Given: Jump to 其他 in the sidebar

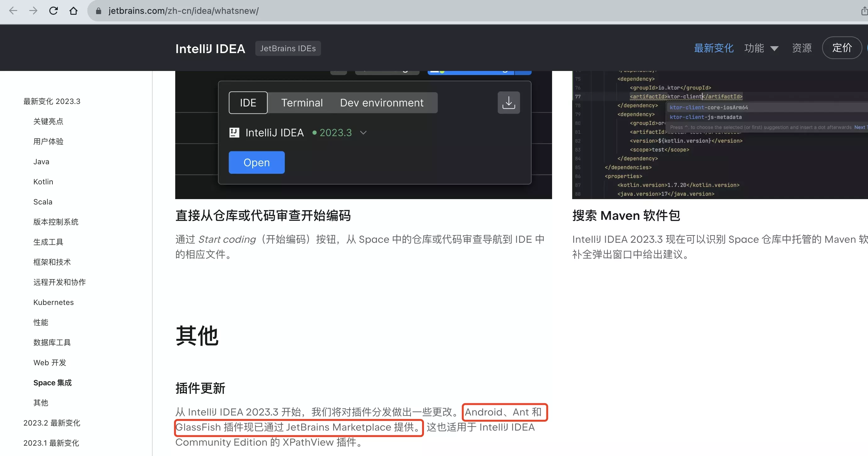Looking at the screenshot, I should click(x=41, y=403).
